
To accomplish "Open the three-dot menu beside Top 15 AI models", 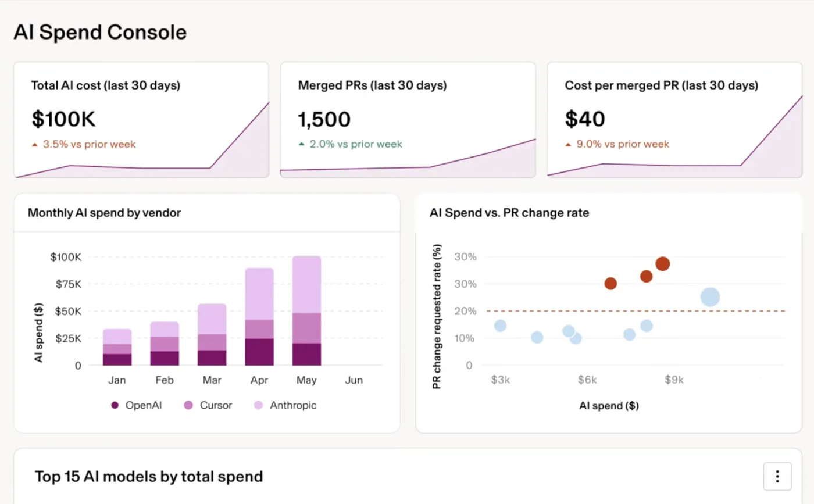I will pyautogui.click(x=777, y=477).
